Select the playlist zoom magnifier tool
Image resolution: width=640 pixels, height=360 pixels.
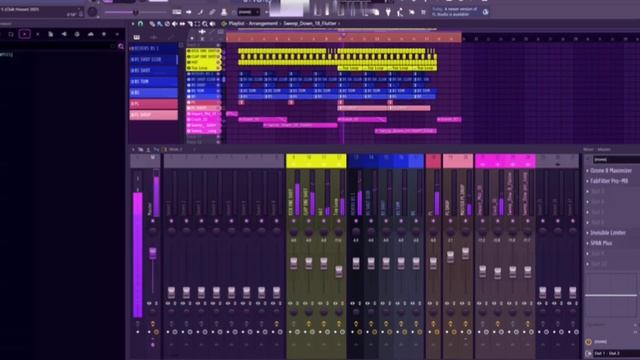click(205, 24)
